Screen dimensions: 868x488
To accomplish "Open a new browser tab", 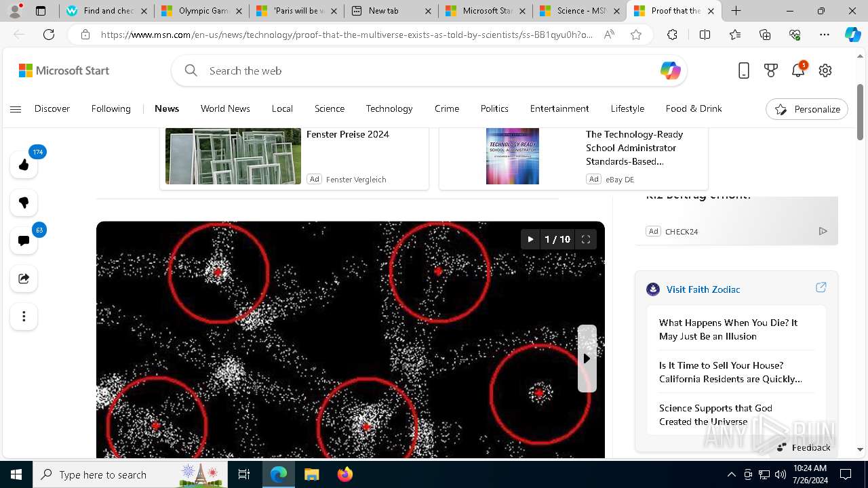I will pos(736,11).
